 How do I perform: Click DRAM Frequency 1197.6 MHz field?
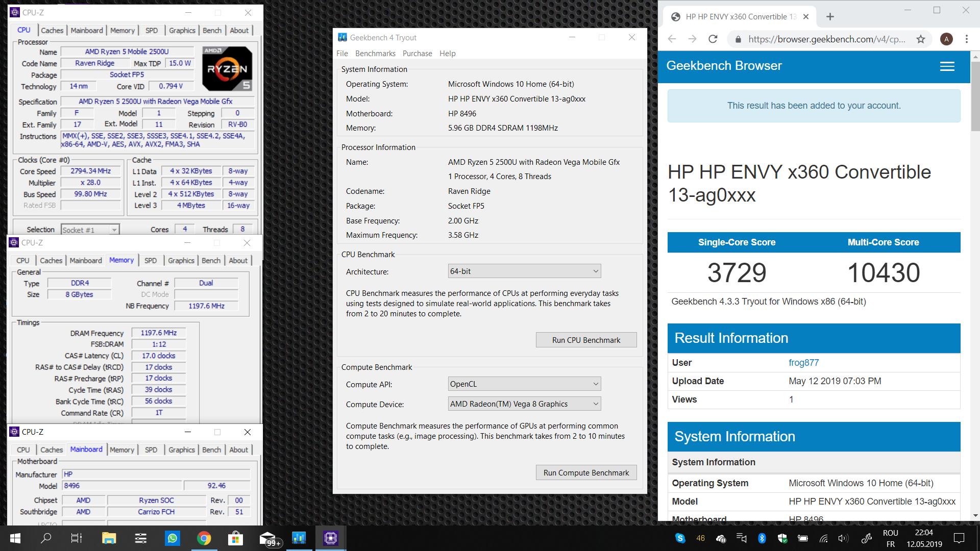pos(159,333)
